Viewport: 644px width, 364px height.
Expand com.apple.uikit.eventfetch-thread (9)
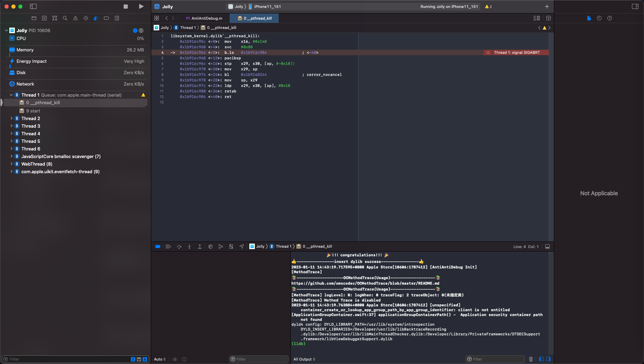11,171
